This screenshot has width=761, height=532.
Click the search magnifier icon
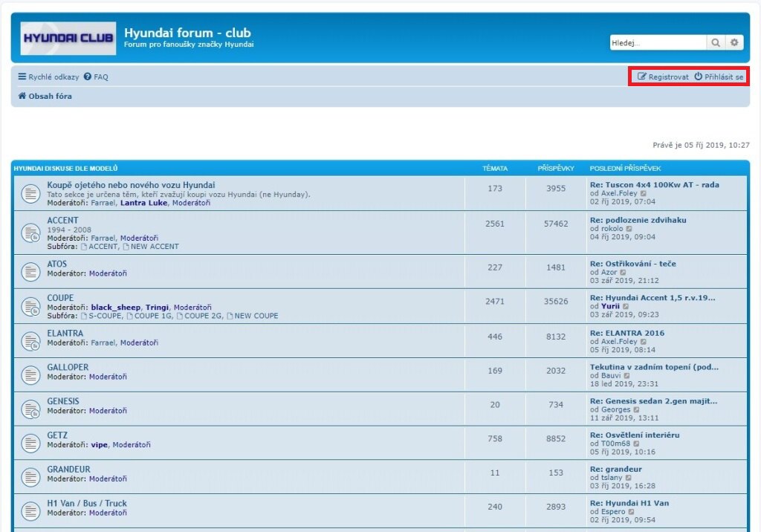(x=716, y=42)
